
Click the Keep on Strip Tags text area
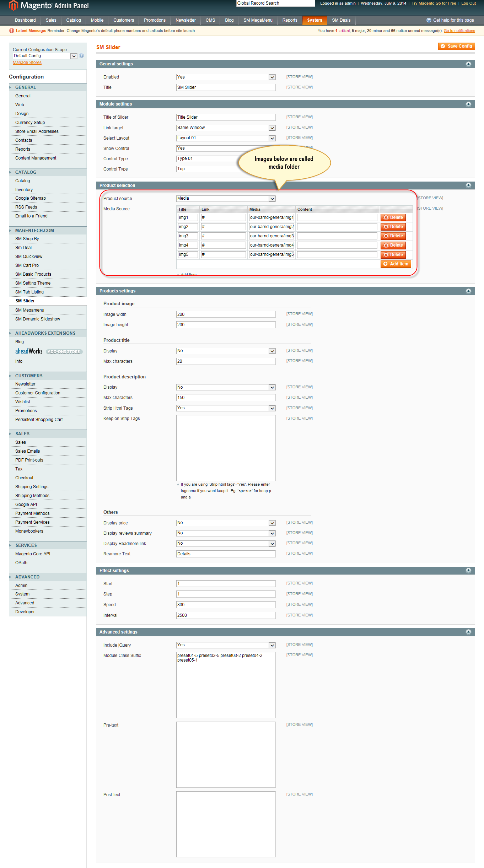click(226, 448)
